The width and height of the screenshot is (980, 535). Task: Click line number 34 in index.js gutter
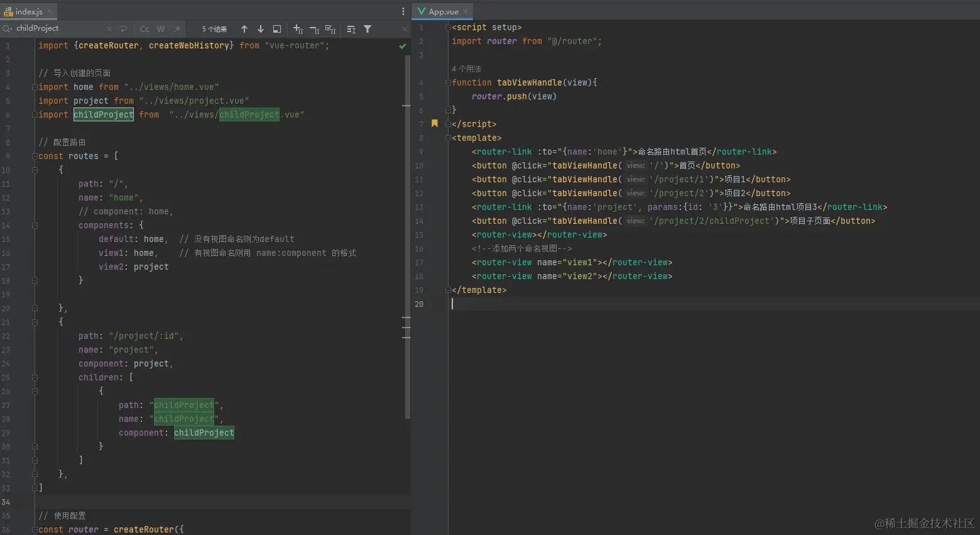[6, 502]
